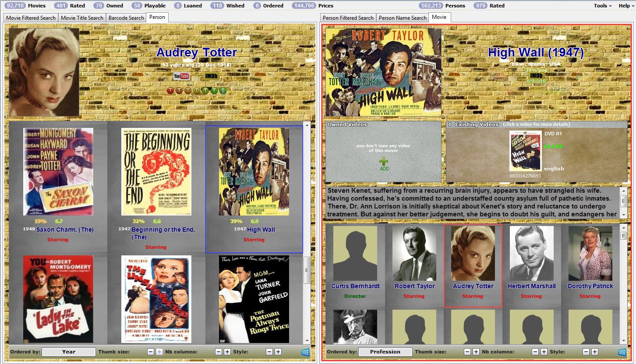
Task: Click the 118 Wished counter
Action: 227,6
